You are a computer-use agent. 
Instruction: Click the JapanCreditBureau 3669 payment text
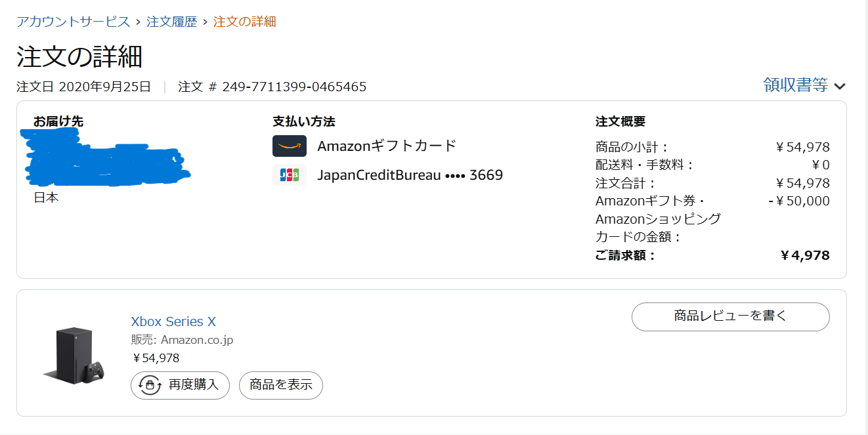[x=410, y=175]
